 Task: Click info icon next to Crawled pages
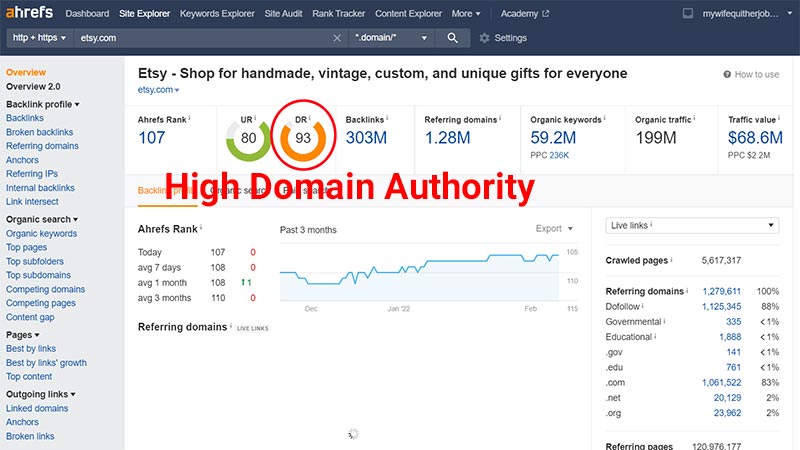(671, 259)
